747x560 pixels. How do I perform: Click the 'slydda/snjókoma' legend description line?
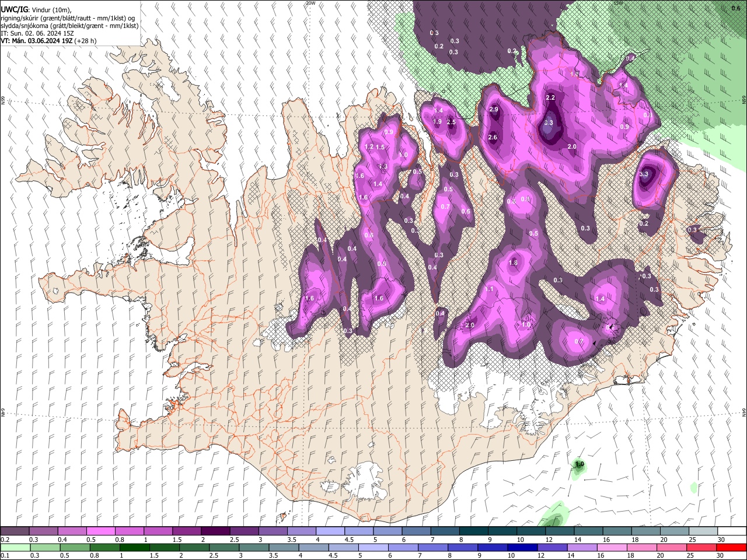pyautogui.click(x=69, y=26)
